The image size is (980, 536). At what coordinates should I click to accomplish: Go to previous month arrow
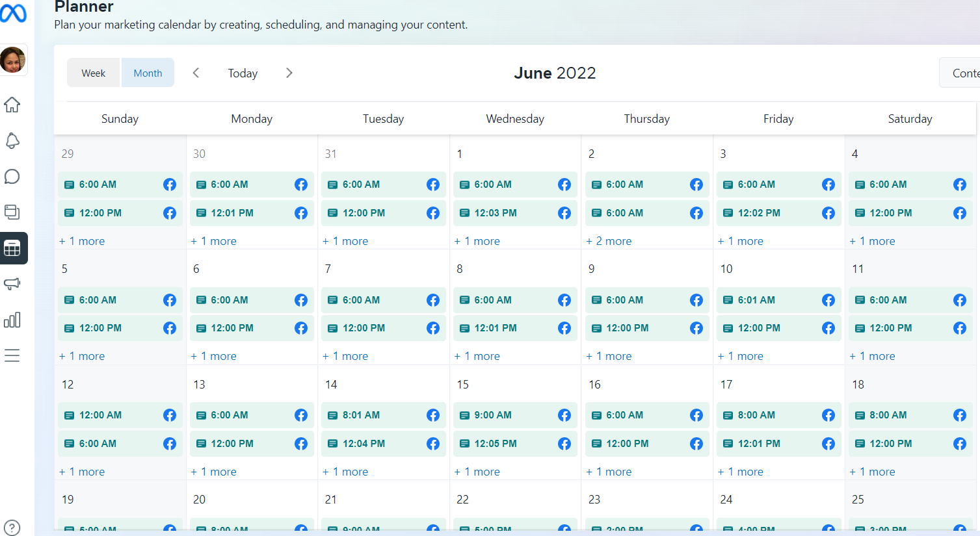(x=196, y=73)
